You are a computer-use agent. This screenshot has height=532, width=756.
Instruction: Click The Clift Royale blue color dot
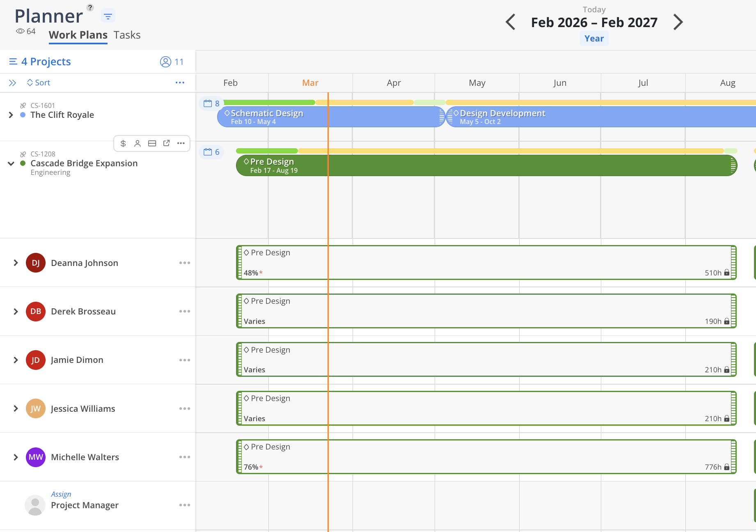(23, 115)
